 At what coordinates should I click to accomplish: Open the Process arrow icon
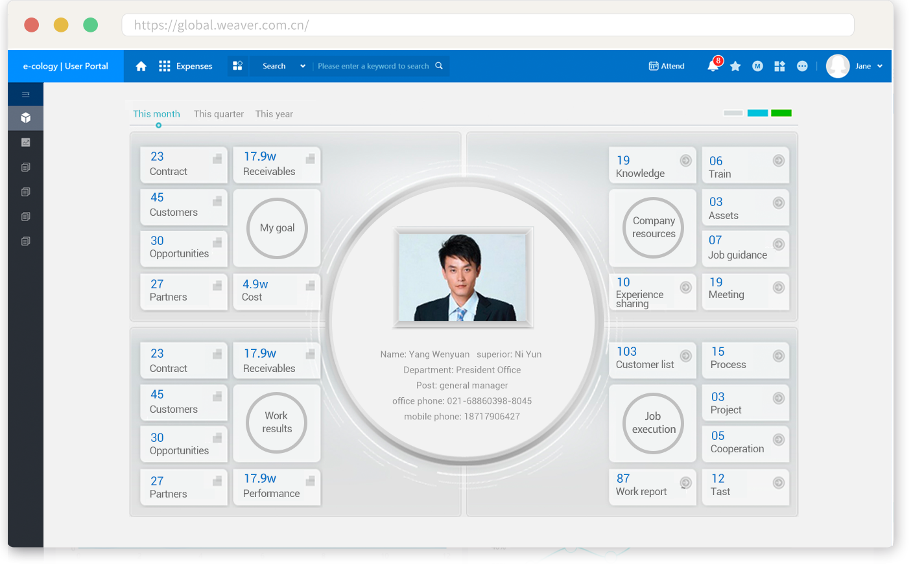pos(779,356)
